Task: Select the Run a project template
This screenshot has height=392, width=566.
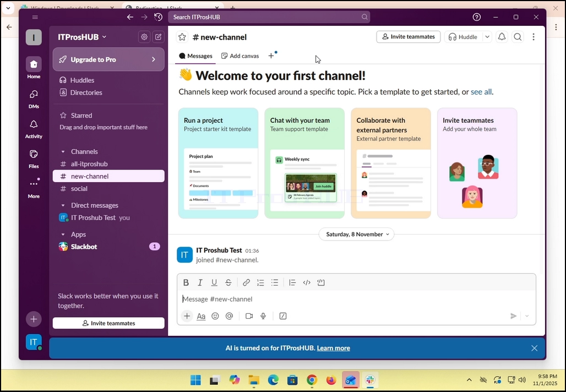Action: pyautogui.click(x=219, y=163)
